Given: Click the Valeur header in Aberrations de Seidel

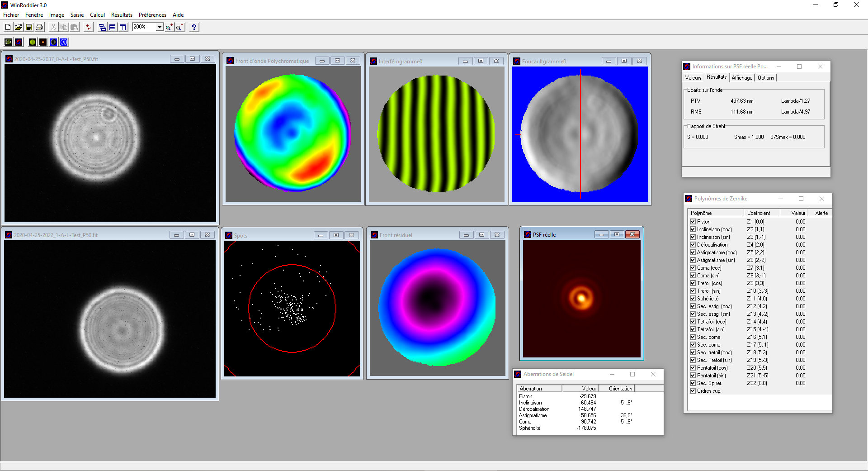Looking at the screenshot, I should [x=580, y=389].
